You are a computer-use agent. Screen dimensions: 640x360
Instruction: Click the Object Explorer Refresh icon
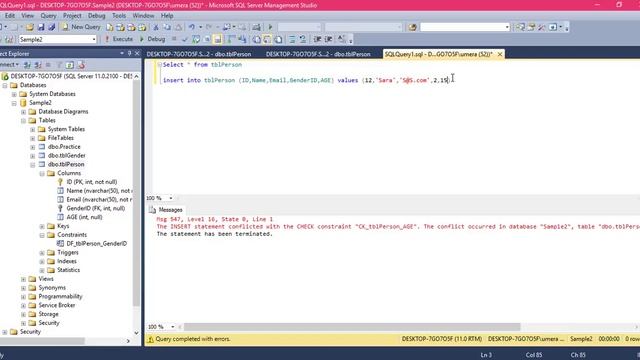point(70,64)
